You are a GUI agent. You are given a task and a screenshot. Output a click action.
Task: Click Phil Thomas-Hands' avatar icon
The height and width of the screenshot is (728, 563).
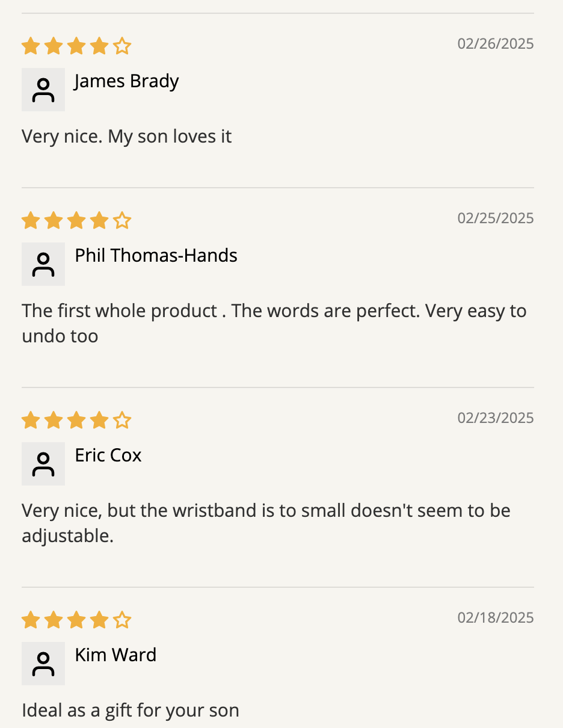click(x=43, y=264)
